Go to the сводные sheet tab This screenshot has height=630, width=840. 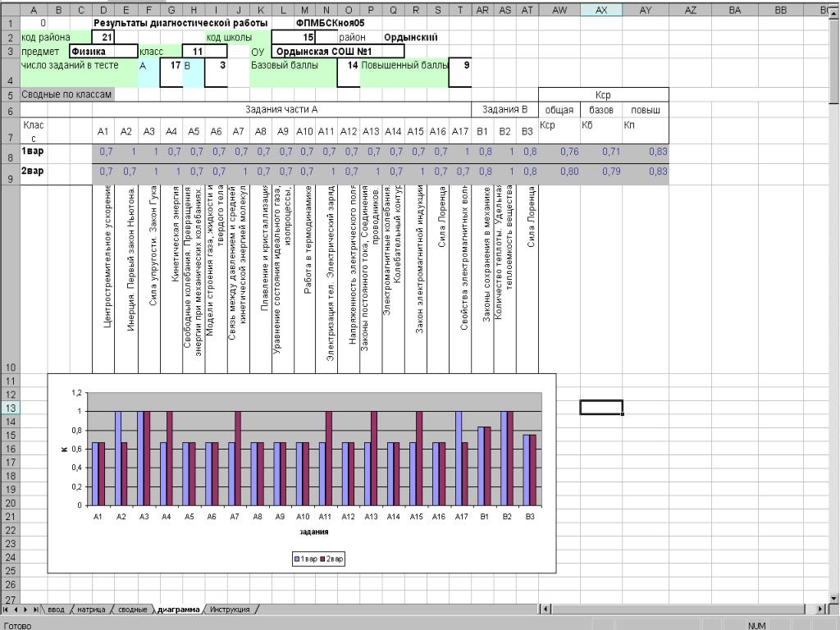[x=131, y=609]
